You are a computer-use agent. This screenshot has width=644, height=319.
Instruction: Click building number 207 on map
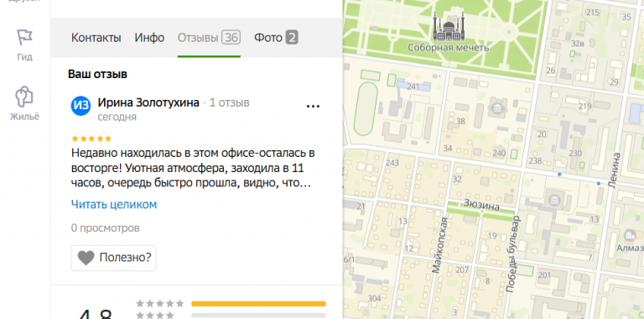[x=462, y=269]
